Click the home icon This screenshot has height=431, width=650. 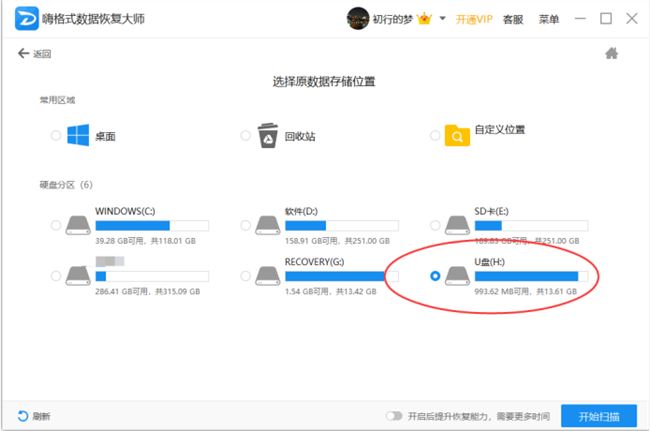coord(611,53)
